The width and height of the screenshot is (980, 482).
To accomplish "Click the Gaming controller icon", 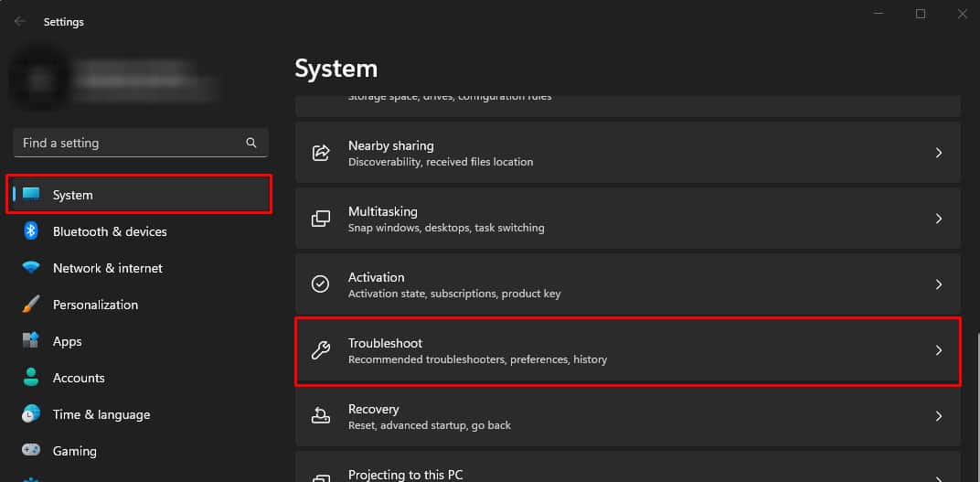I will click(31, 451).
